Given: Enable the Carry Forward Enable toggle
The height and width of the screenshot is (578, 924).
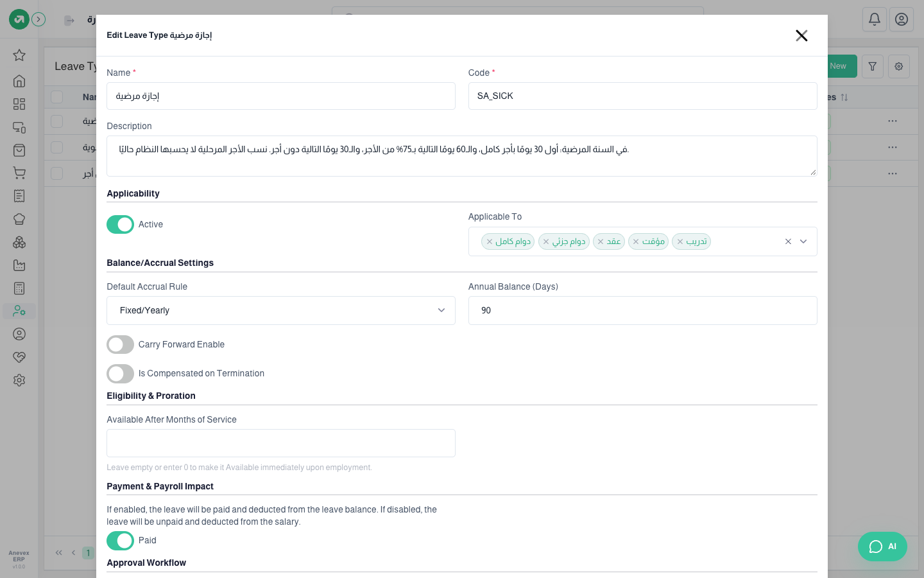Looking at the screenshot, I should (120, 345).
